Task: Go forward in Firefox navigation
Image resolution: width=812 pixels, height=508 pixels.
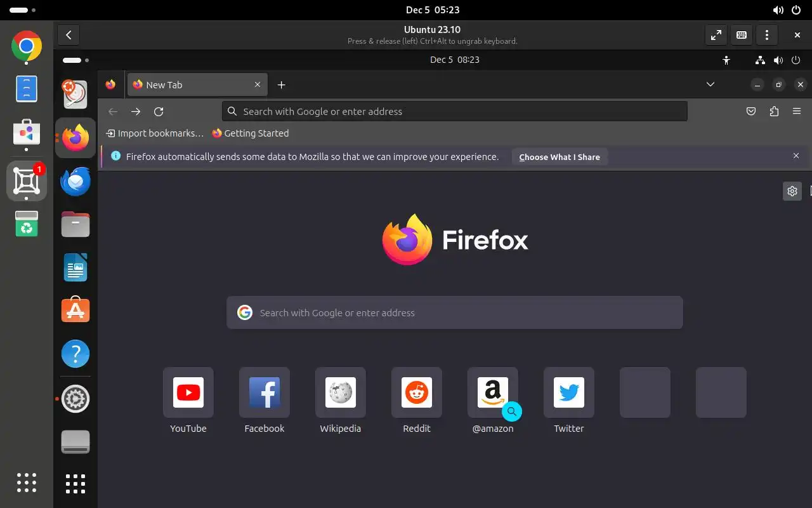Action: [136, 111]
